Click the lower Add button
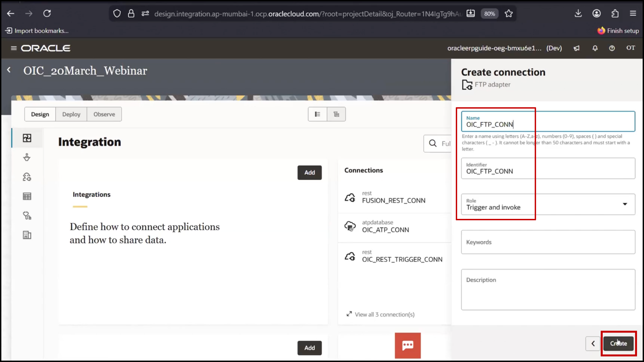The image size is (644, 362). coord(310,348)
